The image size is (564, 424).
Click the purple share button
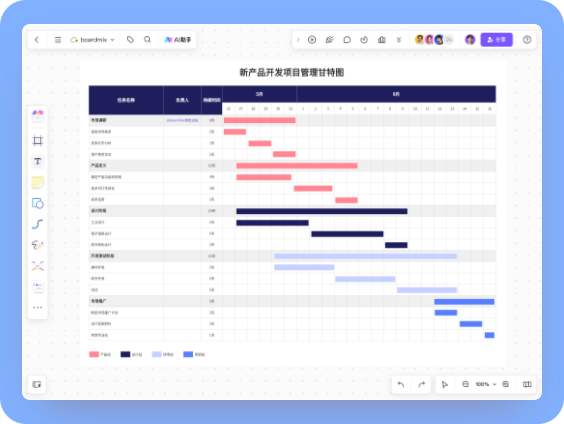[x=496, y=40]
